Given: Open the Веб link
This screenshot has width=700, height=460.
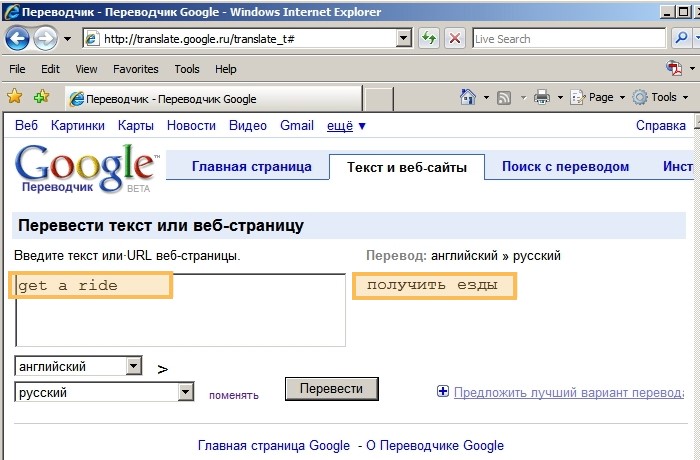Looking at the screenshot, I should click(26, 125).
